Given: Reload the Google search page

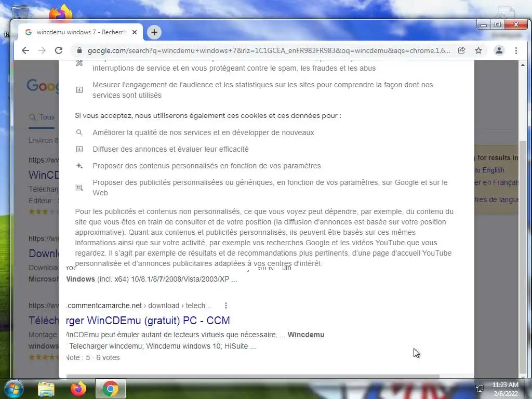Looking at the screenshot, I should click(59, 50).
